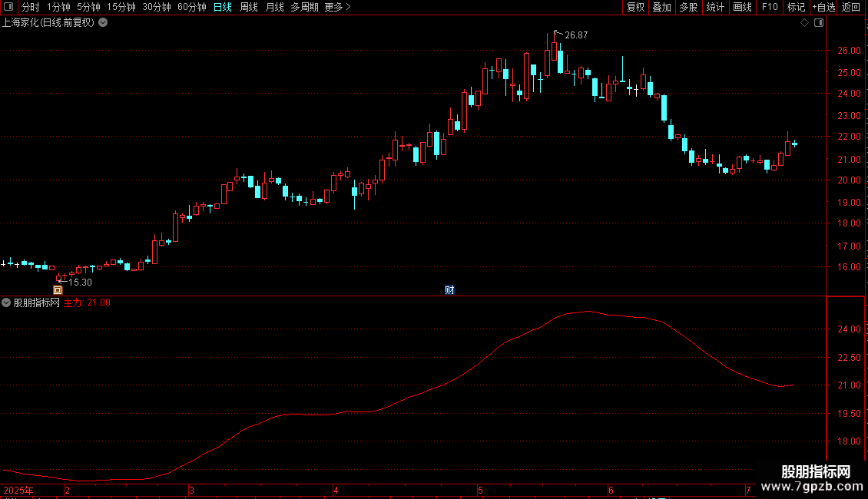Click the diamond icon at chart top-right

804,23
